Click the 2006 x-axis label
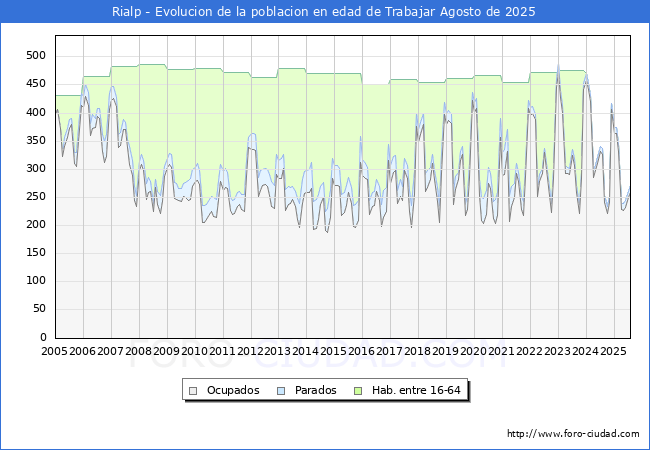 [82, 351]
